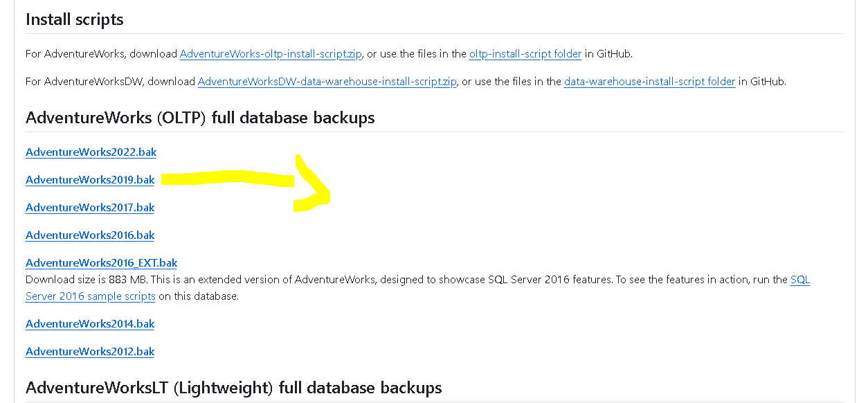Download AdventureWorks-oltp-install-script.zip file
The image size is (868, 403).
(271, 53)
